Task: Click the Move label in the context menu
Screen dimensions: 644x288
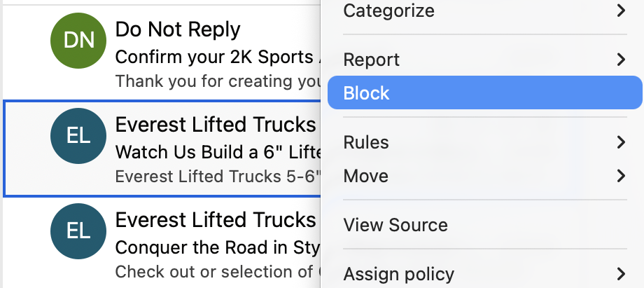Action: point(365,176)
